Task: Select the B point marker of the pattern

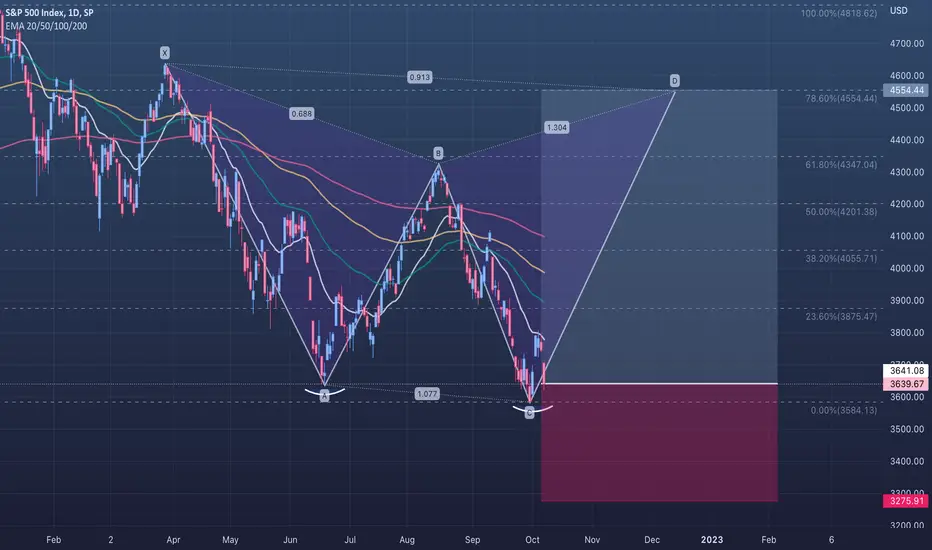Action: pos(438,153)
